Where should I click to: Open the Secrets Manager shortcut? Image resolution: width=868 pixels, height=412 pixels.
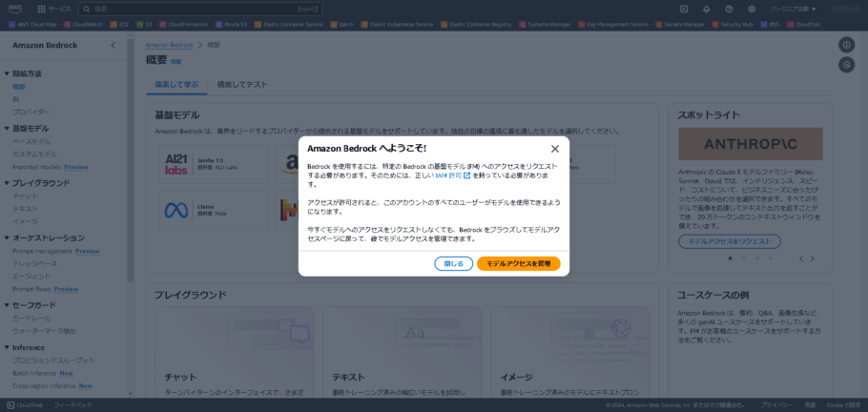pyautogui.click(x=680, y=25)
